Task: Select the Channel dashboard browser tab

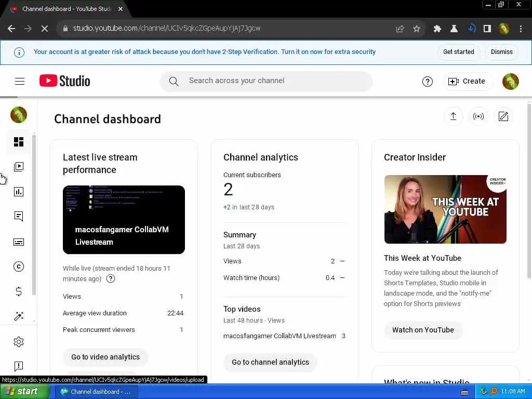Action: [x=66, y=9]
